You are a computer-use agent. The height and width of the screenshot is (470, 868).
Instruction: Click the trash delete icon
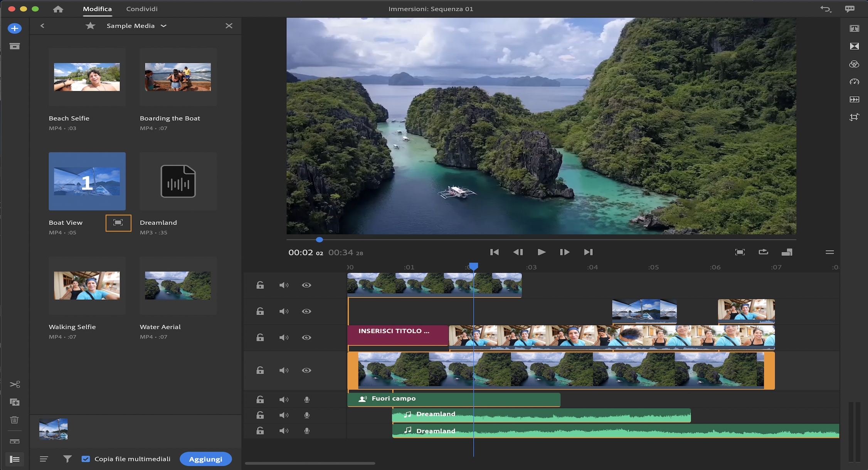point(15,420)
